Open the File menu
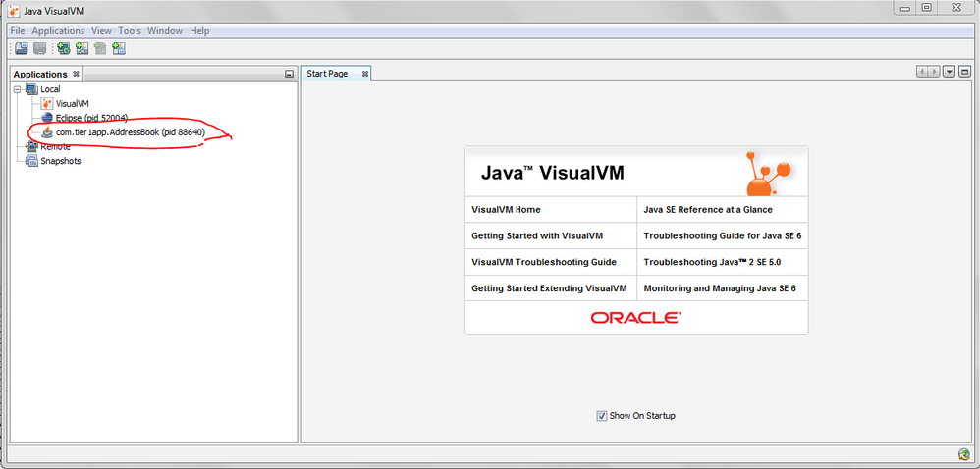This screenshot has width=980, height=469. pos(18,30)
